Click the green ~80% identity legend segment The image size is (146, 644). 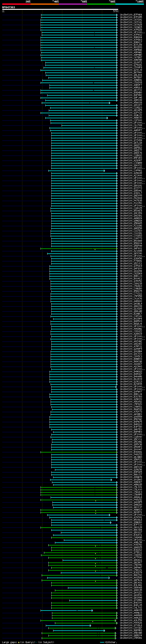101,4
